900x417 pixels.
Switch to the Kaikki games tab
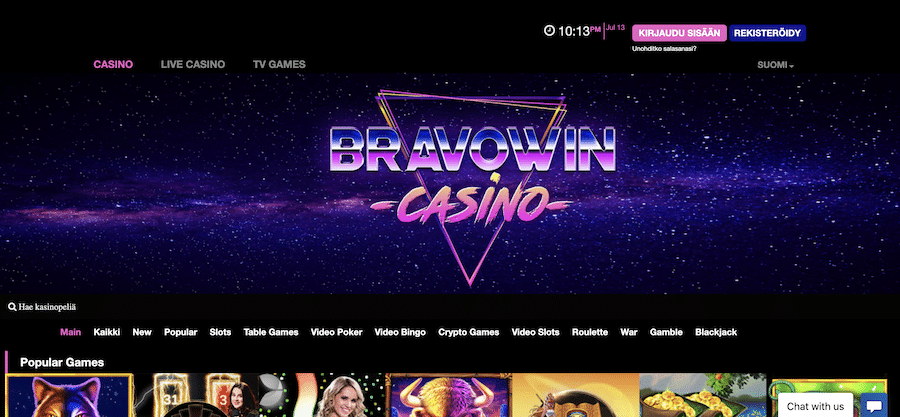click(107, 332)
